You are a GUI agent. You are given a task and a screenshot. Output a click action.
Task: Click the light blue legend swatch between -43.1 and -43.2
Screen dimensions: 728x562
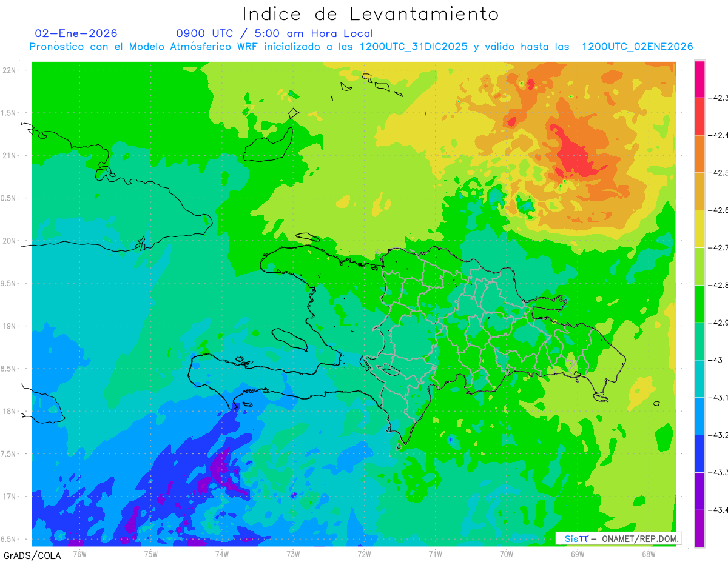(699, 416)
